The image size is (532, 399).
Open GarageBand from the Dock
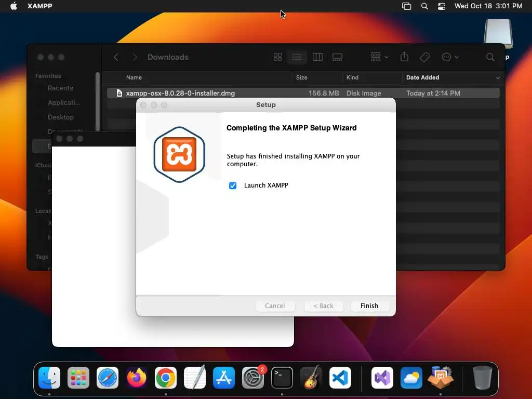pyautogui.click(x=311, y=378)
